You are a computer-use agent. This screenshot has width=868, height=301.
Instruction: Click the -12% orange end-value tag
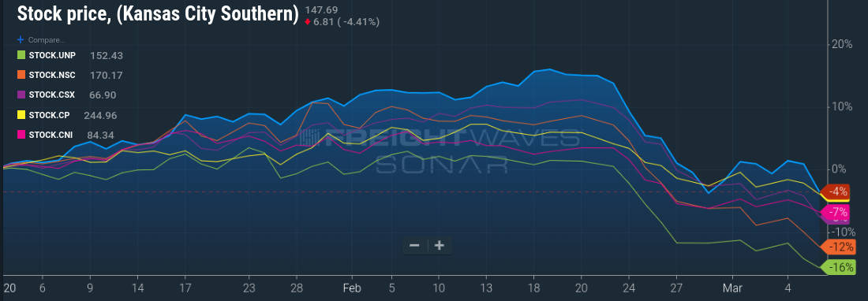(x=839, y=247)
